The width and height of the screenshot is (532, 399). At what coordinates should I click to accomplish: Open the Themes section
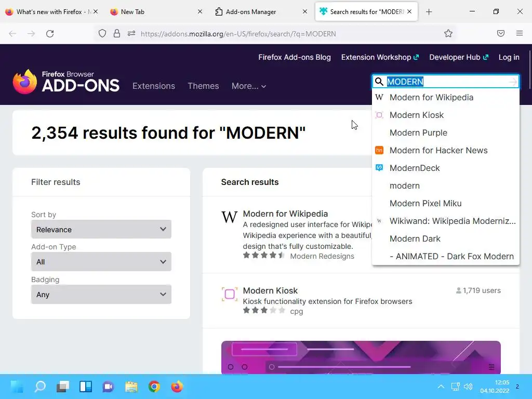tap(203, 86)
